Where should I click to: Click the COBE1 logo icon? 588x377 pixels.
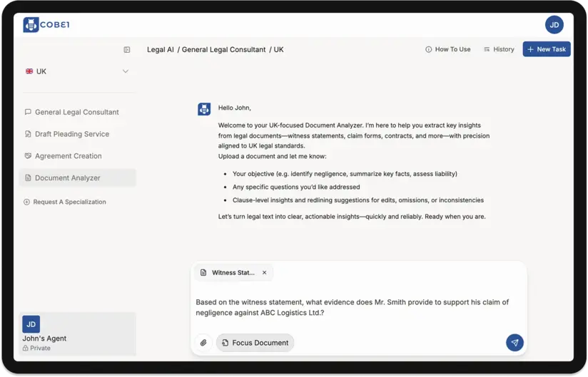(x=31, y=25)
